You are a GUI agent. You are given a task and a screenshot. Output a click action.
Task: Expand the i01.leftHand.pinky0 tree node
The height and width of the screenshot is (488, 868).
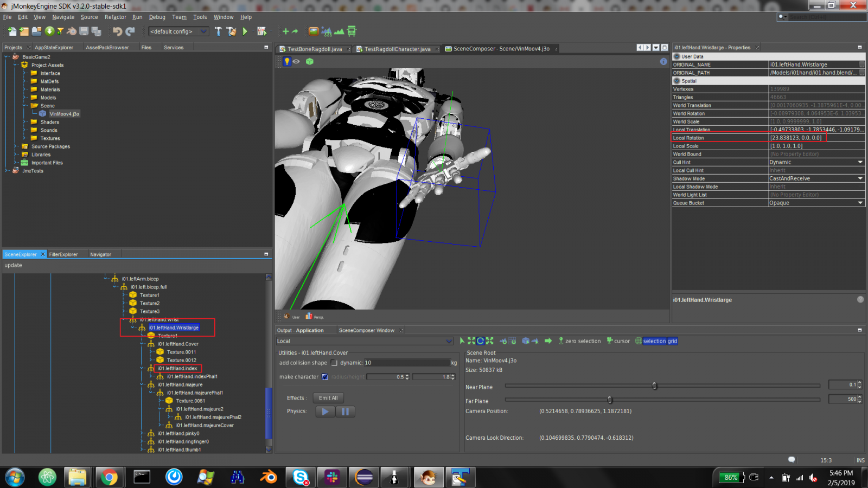click(x=142, y=433)
